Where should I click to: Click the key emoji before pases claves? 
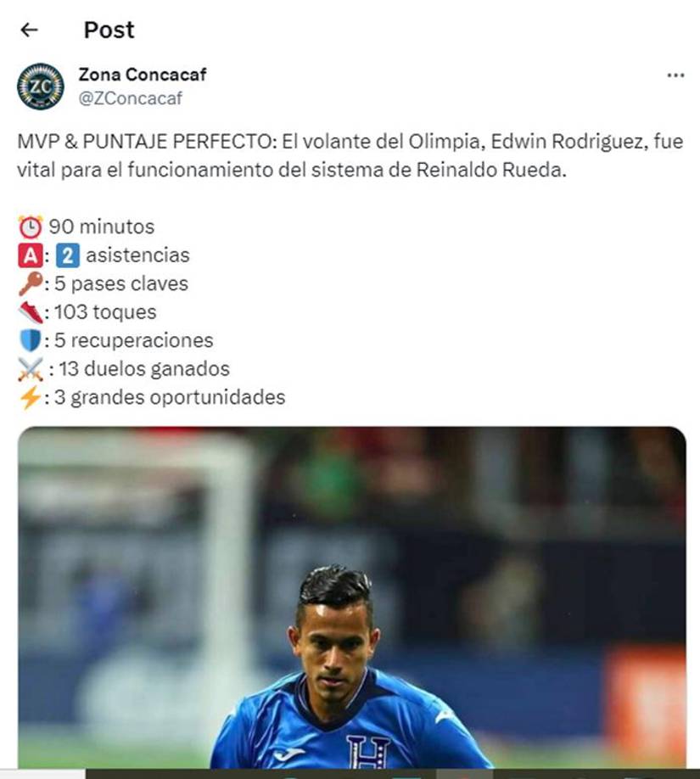(x=31, y=284)
